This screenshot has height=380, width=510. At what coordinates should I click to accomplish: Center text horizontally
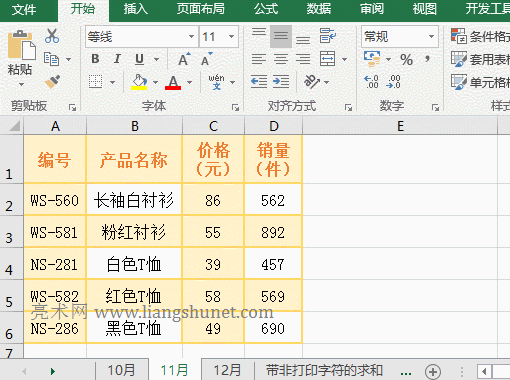coord(281,59)
